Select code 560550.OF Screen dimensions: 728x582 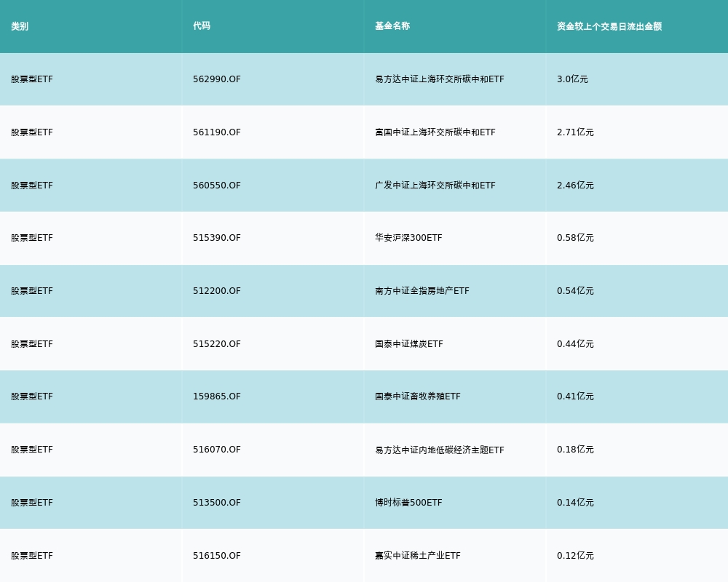pos(217,186)
